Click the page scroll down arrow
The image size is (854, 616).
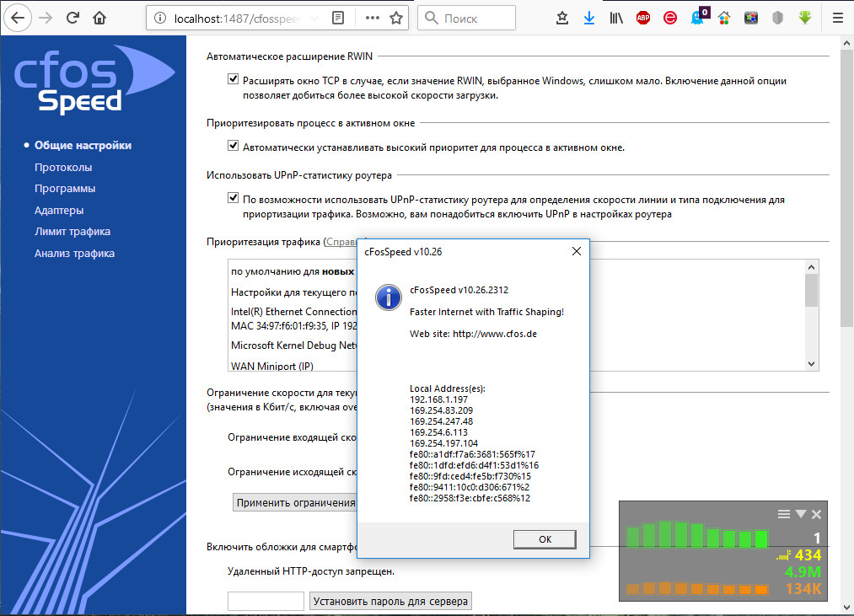846,608
